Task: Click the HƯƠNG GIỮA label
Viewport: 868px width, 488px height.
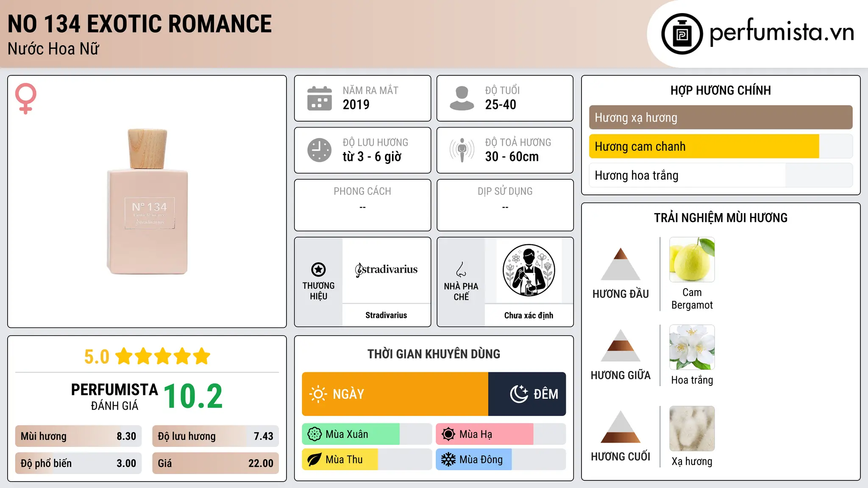Action: (620, 375)
